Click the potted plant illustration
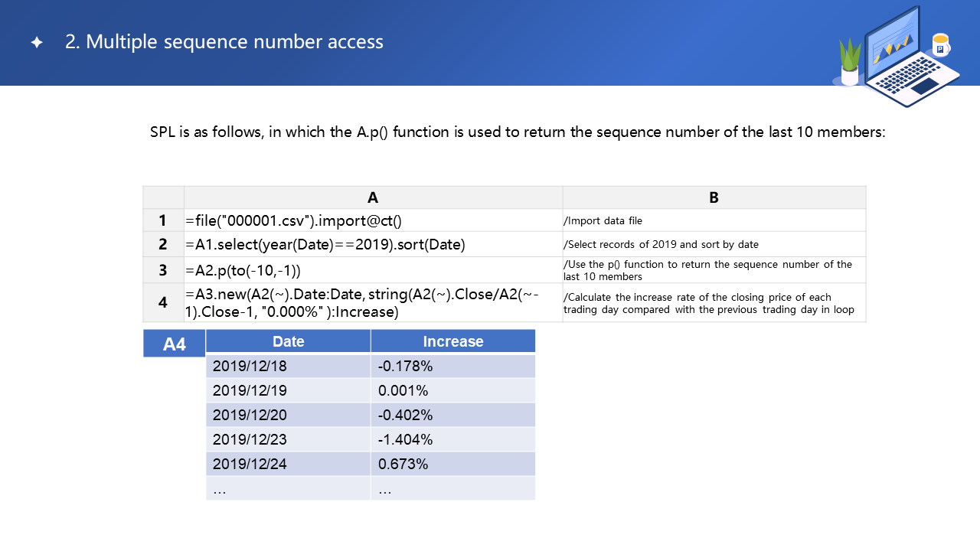980x551 pixels. (x=850, y=61)
